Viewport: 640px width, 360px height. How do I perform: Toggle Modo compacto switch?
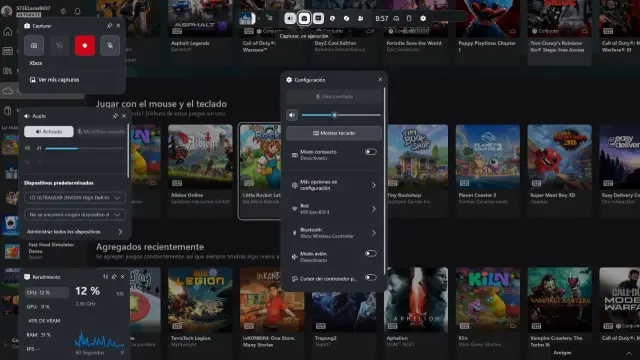[371, 152]
